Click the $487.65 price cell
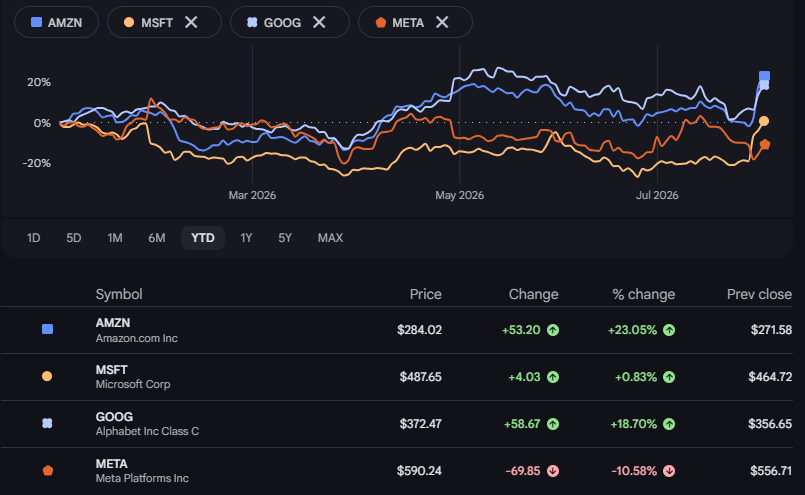Image resolution: width=805 pixels, height=495 pixels. pos(421,377)
